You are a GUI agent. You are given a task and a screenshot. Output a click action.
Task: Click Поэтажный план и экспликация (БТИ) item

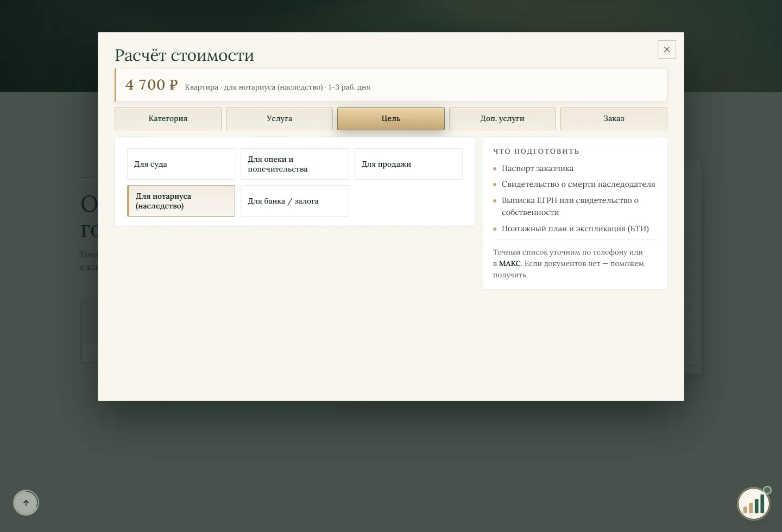(575, 229)
